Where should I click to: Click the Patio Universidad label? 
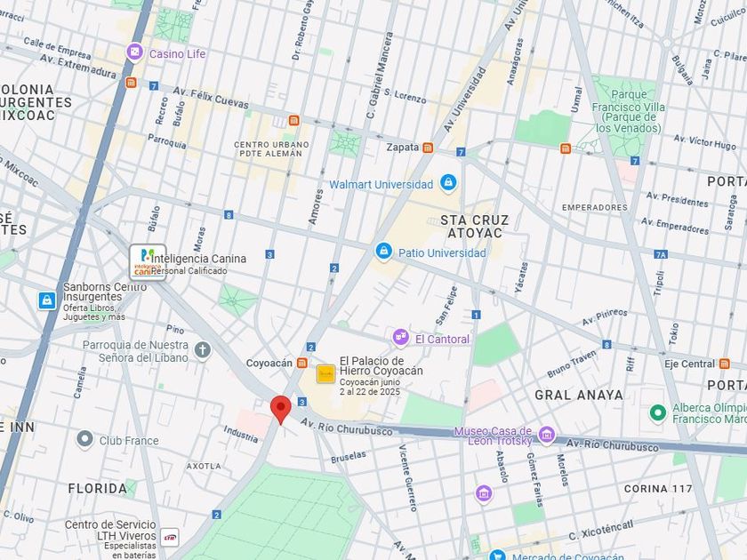tap(442, 252)
